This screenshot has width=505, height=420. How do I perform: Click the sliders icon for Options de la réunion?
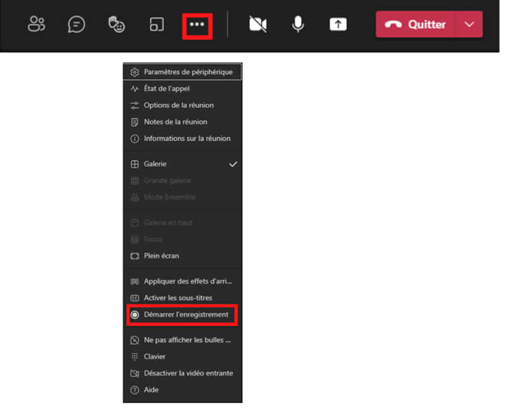tap(135, 105)
